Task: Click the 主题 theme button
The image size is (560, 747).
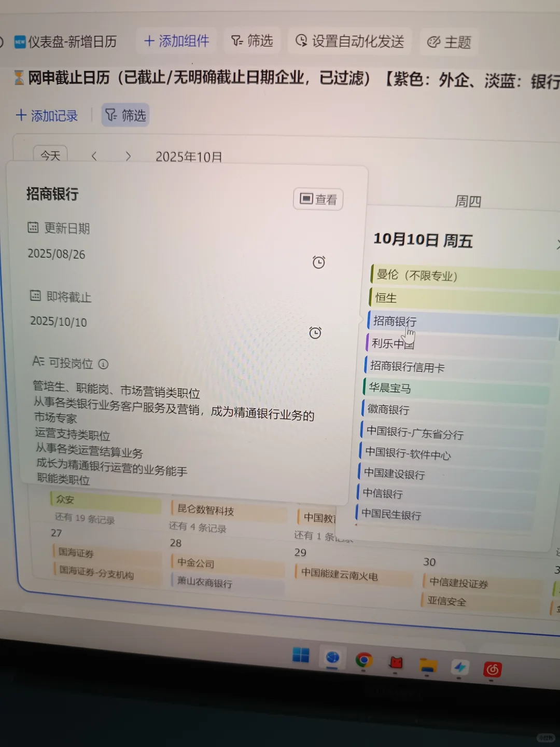Action: pyautogui.click(x=449, y=42)
